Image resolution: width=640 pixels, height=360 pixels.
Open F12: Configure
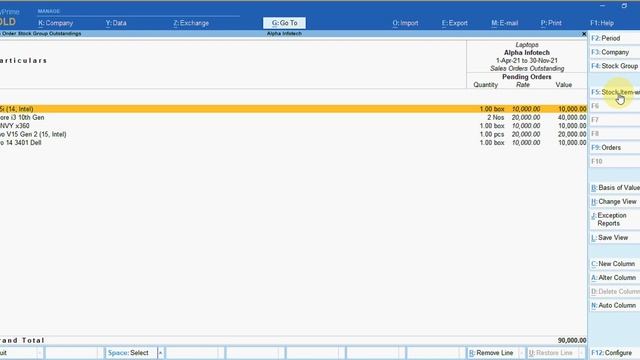point(614,353)
